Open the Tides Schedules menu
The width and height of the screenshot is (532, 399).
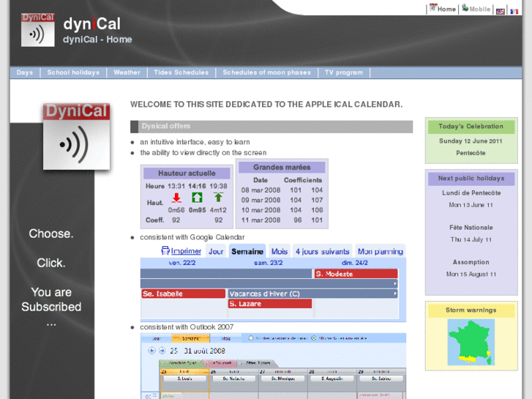[x=181, y=72]
